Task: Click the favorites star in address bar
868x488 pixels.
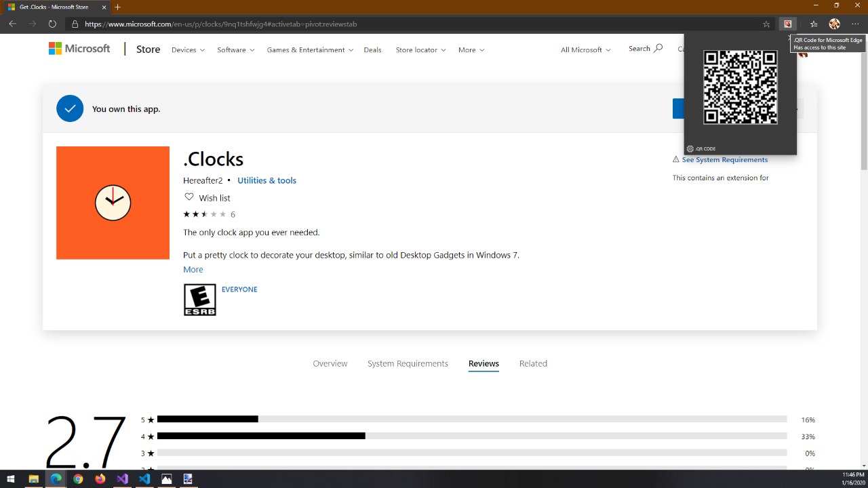Action: coord(766,24)
